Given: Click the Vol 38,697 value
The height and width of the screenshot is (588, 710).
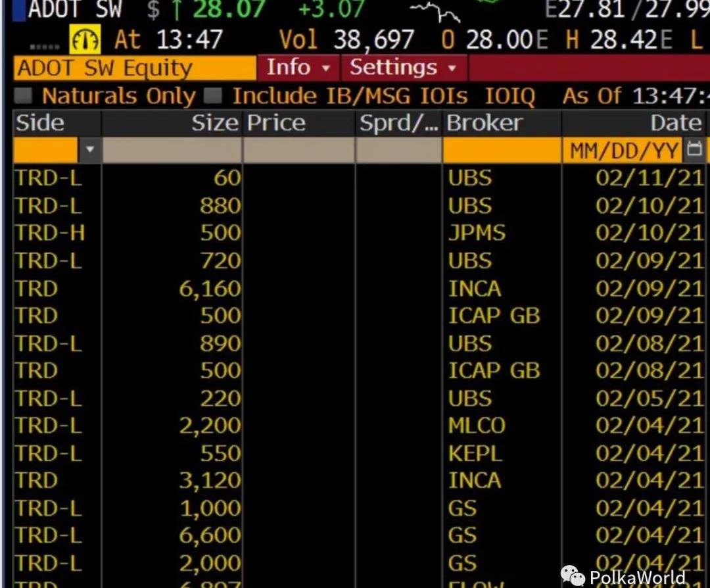Looking at the screenshot, I should click(374, 39).
